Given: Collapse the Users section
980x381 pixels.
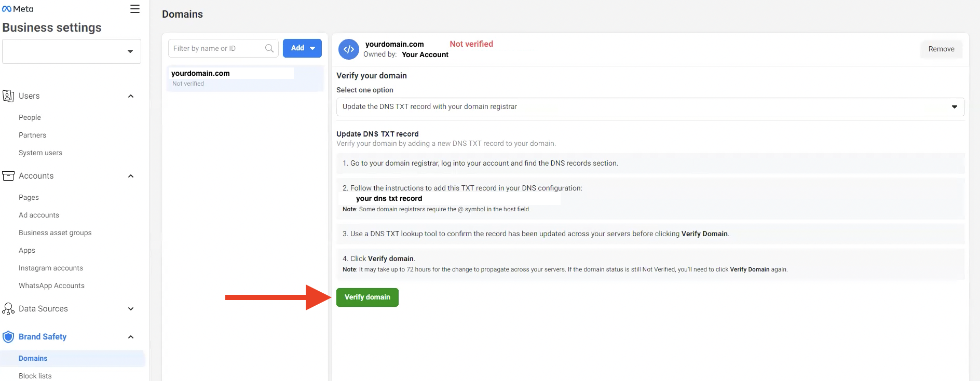Looking at the screenshot, I should tap(131, 96).
